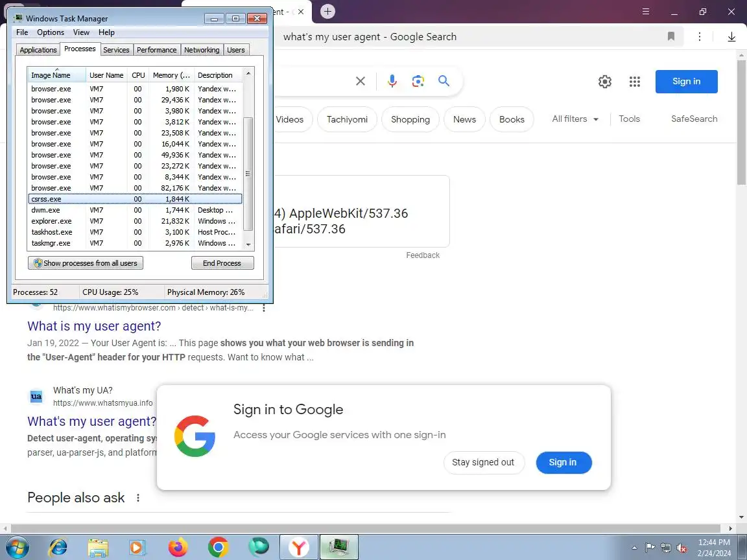Switch to Yandex browser taskbar button
The height and width of the screenshot is (560, 747).
point(299,547)
